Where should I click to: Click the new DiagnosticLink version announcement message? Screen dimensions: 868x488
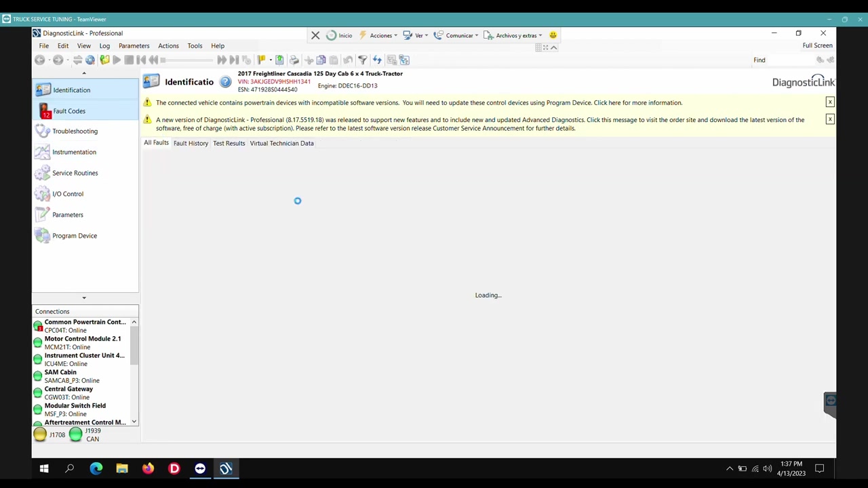480,124
